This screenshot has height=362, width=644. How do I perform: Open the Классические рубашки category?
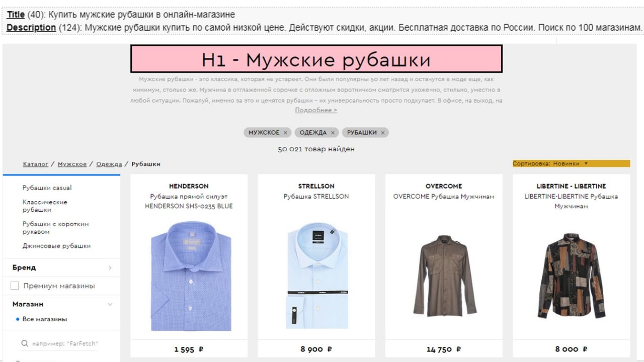(45, 206)
